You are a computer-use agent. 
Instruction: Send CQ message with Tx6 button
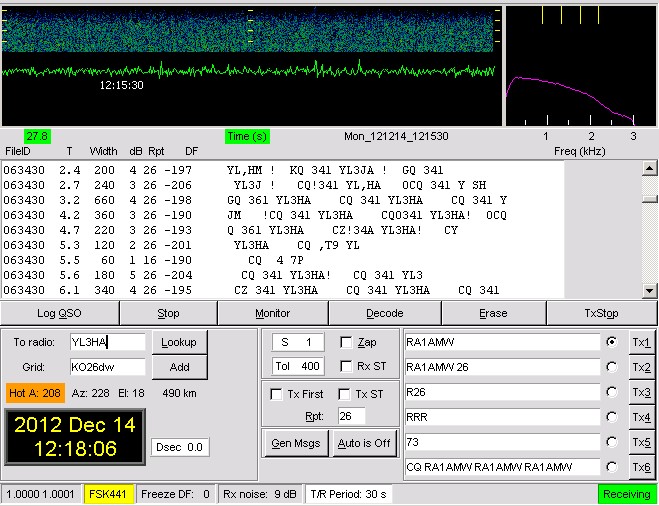[x=641, y=467]
